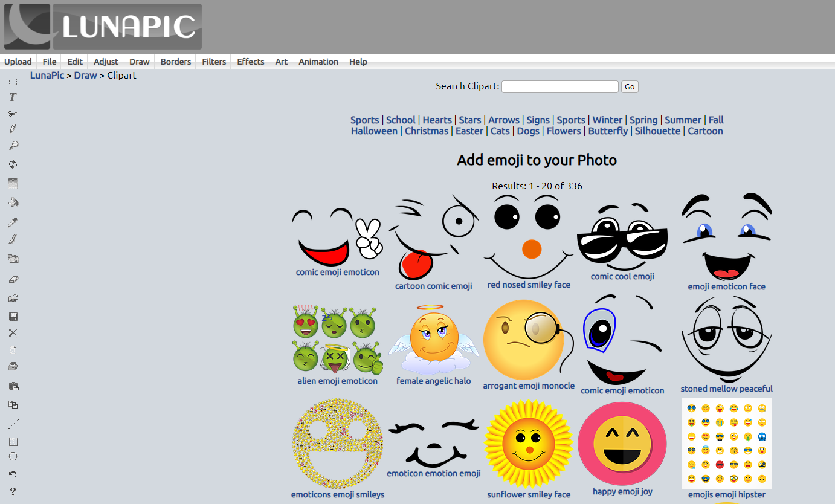Select the gradient tool icon
The height and width of the screenshot is (504, 835).
[x=13, y=184]
